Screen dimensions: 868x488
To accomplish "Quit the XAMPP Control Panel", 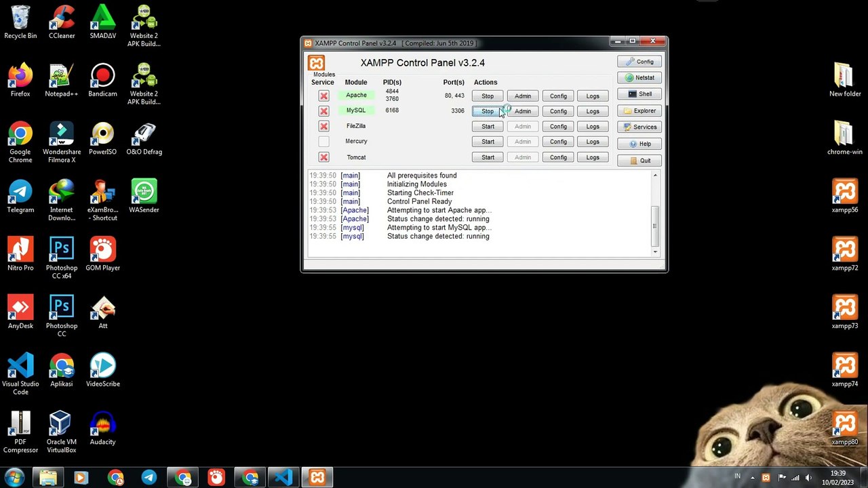I will point(639,161).
